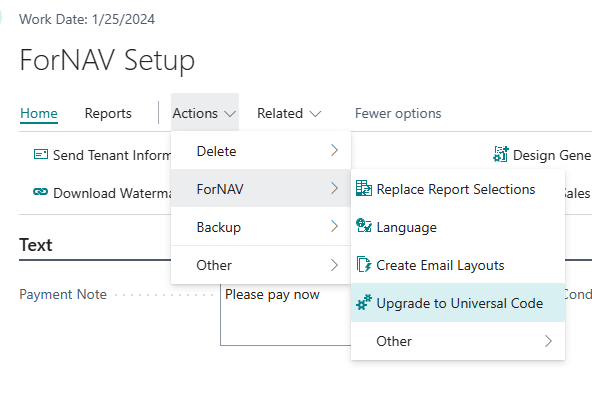
Task: Click the Payment Note field label
Action: pyautogui.click(x=63, y=294)
